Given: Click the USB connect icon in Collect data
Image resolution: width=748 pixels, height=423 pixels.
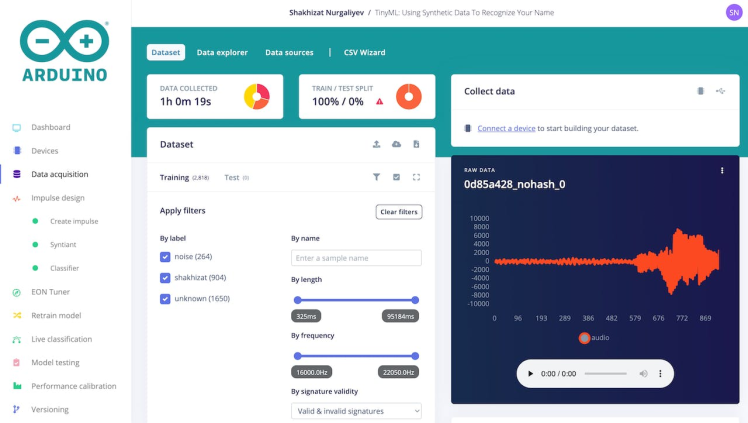Looking at the screenshot, I should 720,91.
